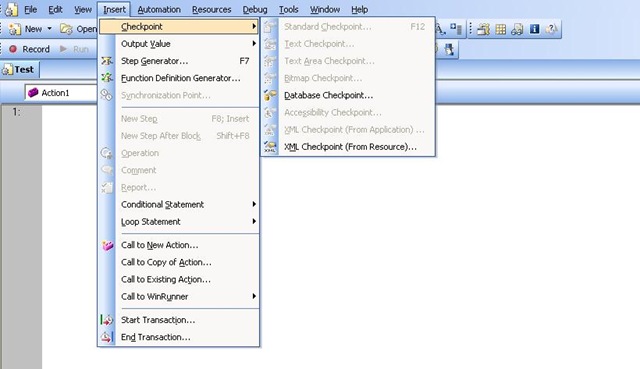
Task: Choose Call to Copy of Action
Action: (179, 262)
